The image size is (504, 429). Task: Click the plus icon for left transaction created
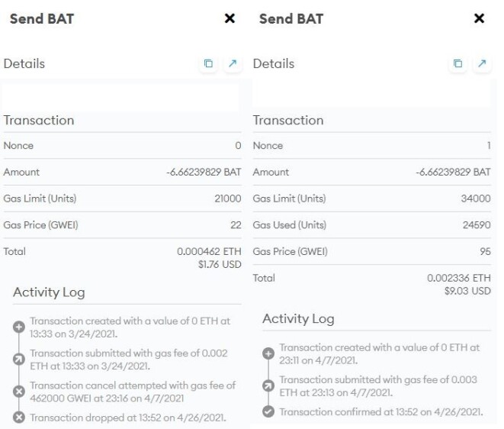(x=19, y=327)
